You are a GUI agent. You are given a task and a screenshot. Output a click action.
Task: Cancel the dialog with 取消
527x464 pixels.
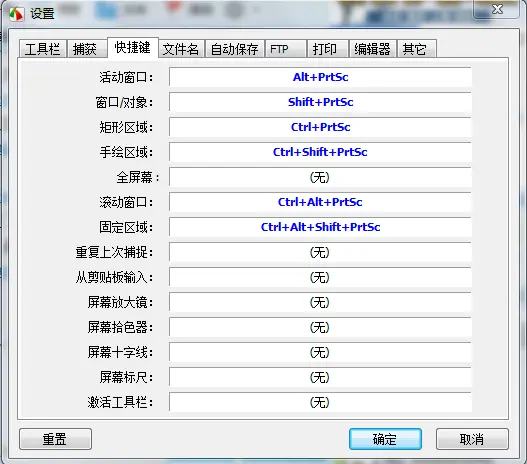[x=472, y=439]
